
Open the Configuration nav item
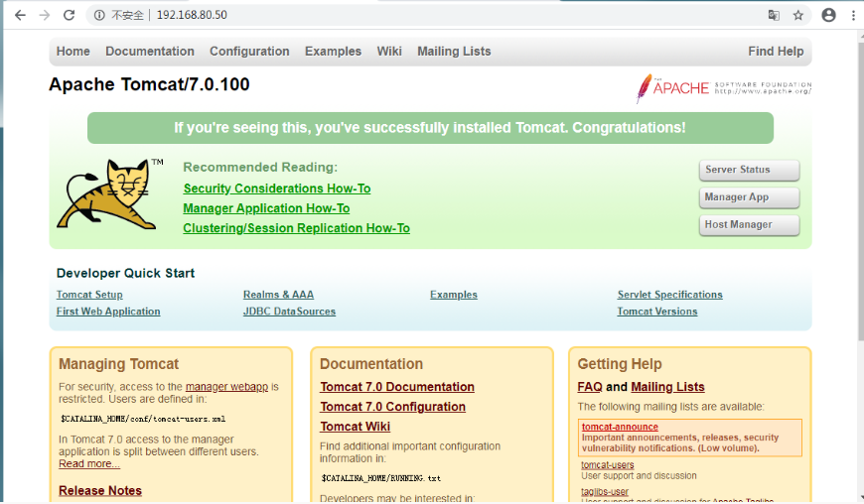249,52
